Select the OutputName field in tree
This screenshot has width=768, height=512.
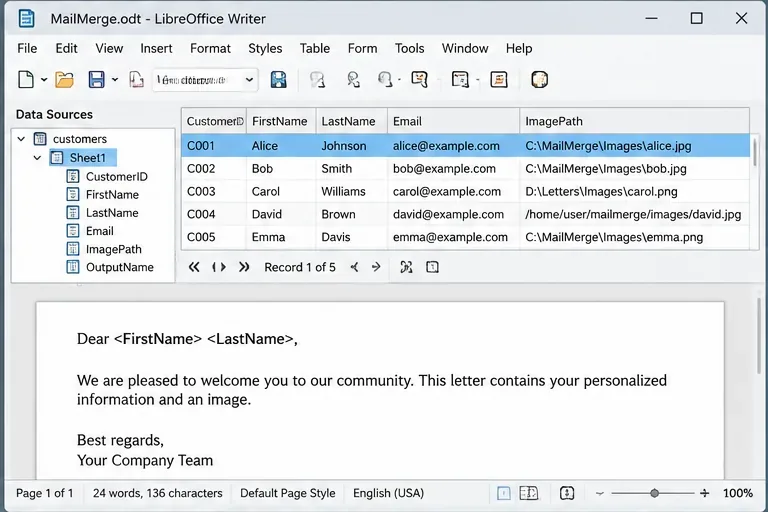click(120, 267)
